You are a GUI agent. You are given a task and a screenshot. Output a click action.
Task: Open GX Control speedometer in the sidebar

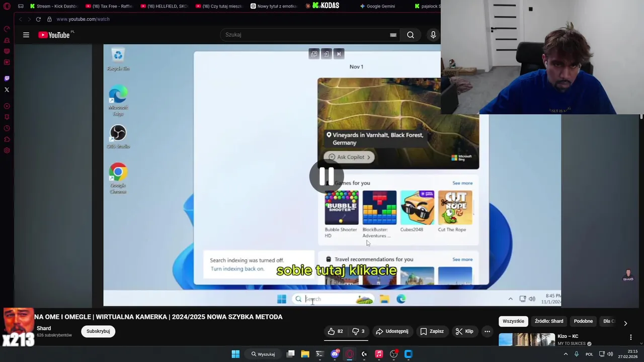pos(7,29)
